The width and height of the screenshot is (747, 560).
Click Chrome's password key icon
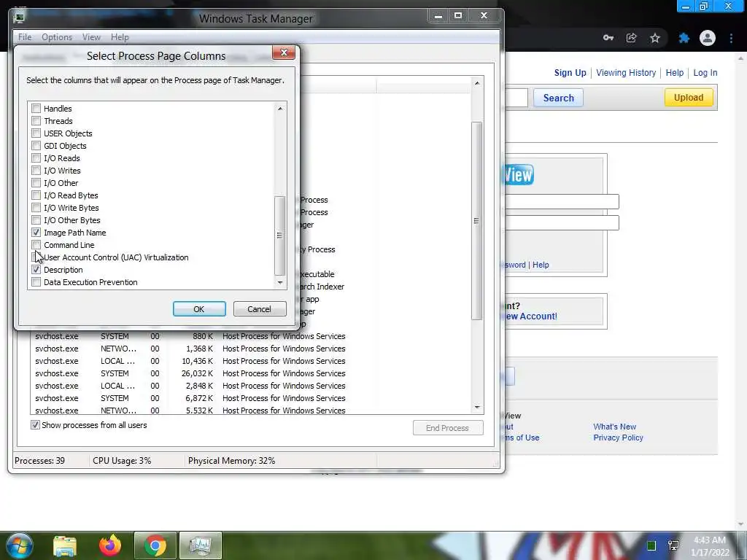click(x=608, y=38)
